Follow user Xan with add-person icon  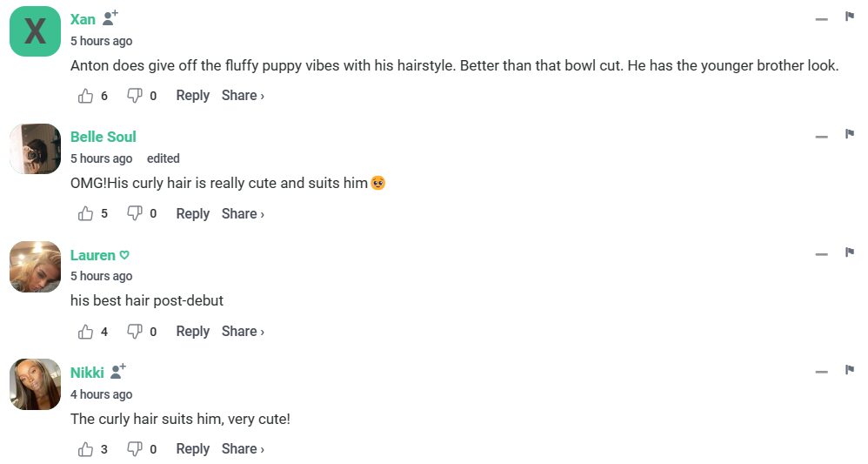tap(110, 18)
